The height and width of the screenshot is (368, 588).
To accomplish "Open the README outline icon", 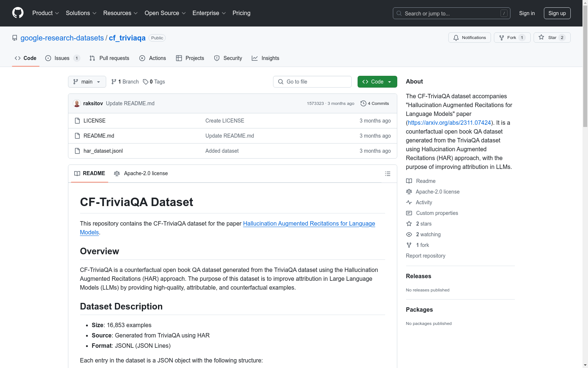I will (x=387, y=174).
